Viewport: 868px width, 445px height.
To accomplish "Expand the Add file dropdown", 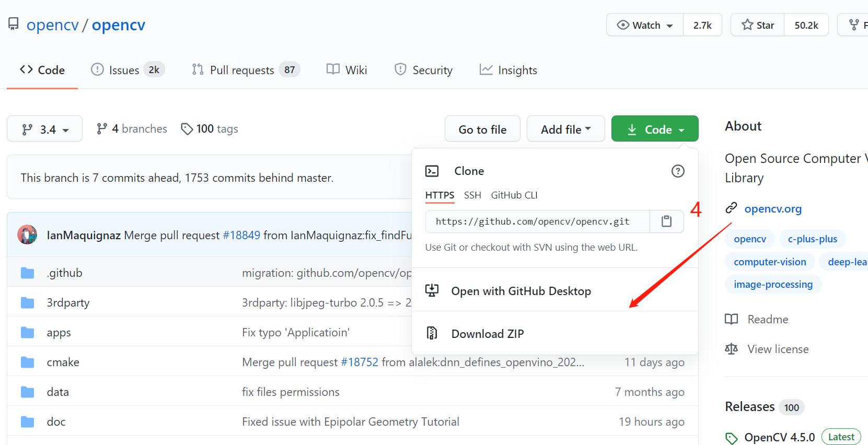I will point(566,128).
